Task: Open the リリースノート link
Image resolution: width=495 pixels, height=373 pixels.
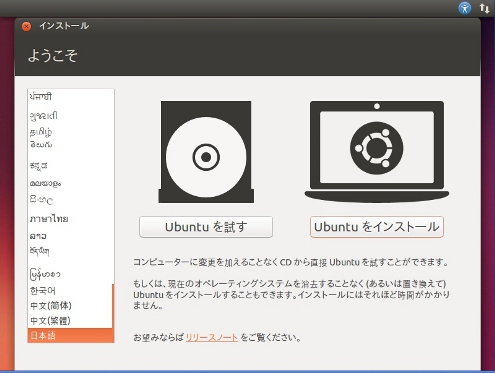Action: (212, 337)
